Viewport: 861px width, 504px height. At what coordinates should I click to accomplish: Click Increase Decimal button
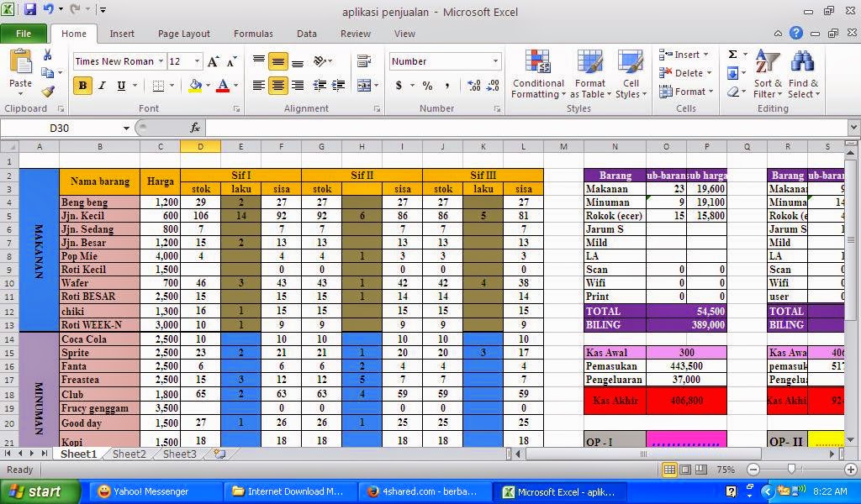click(474, 86)
